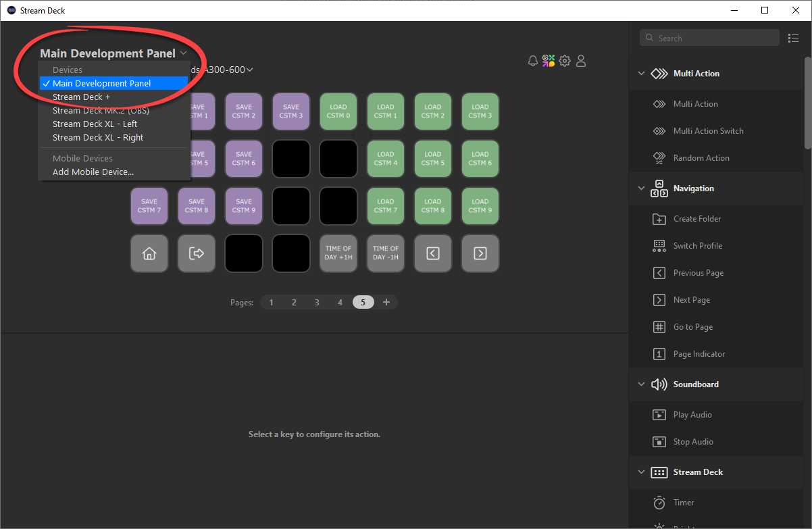Select the LOAD CSTM 9 key
The height and width of the screenshot is (529, 812).
[480, 206]
